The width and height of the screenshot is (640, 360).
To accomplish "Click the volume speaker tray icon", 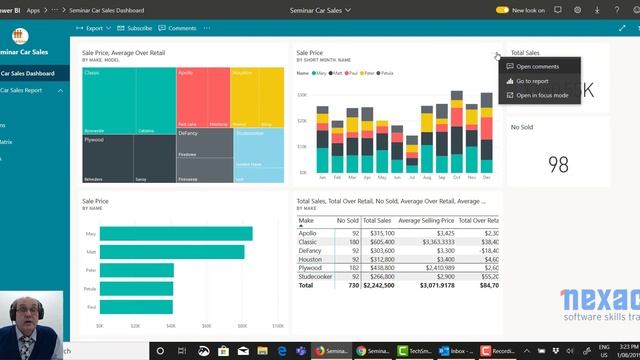I will coord(570,351).
